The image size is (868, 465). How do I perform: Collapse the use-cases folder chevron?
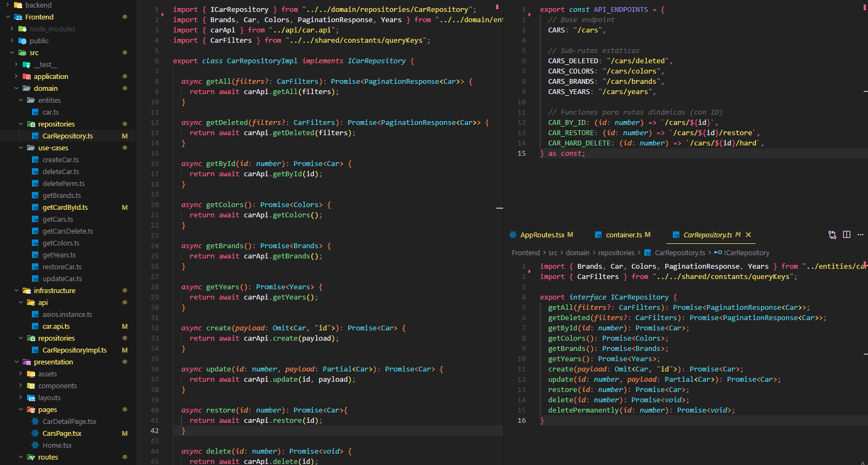coord(21,148)
